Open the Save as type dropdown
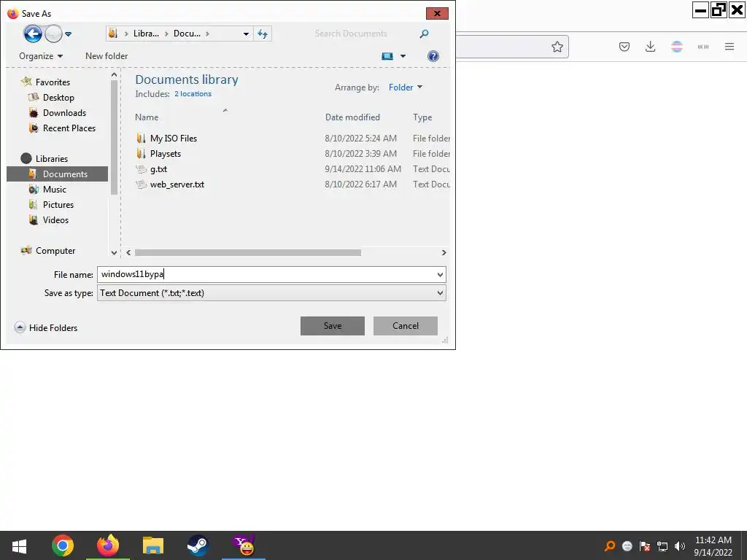This screenshot has height=560, width=747. 271,293
